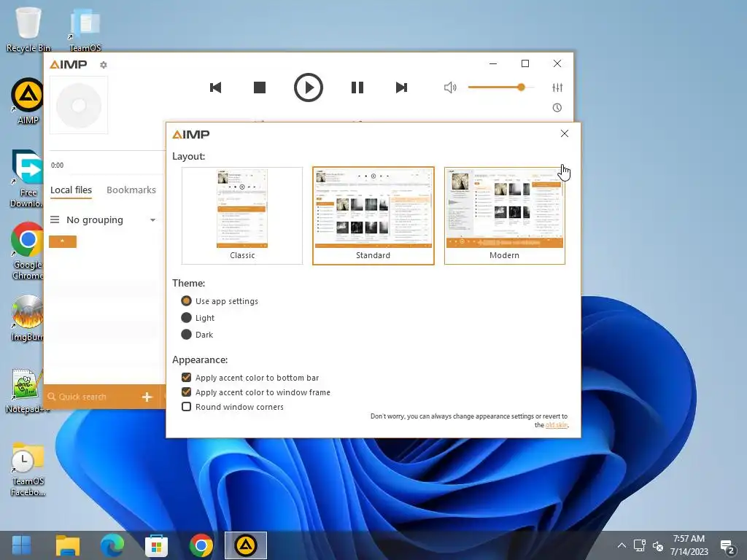Skip to next track
The width and height of the screenshot is (747, 560).
click(402, 87)
